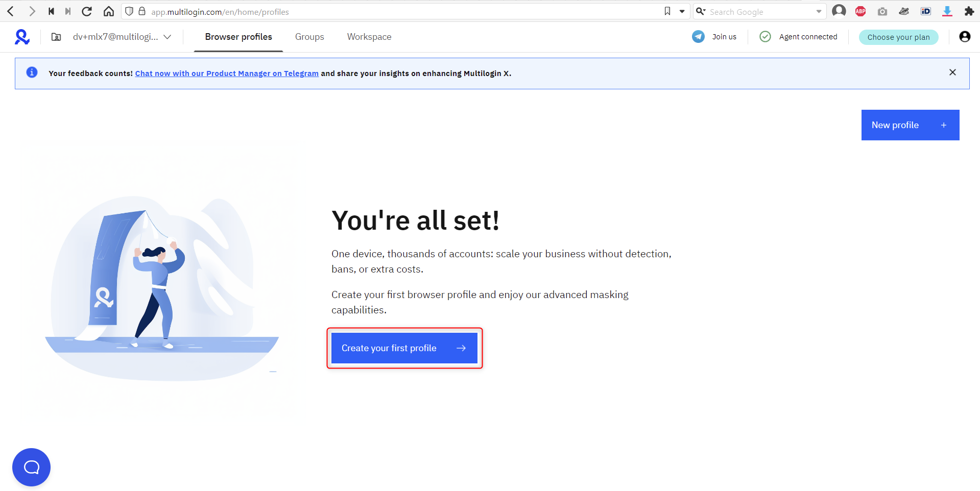Click the fast forward navigation icon
The height and width of the screenshot is (491, 980).
(68, 11)
